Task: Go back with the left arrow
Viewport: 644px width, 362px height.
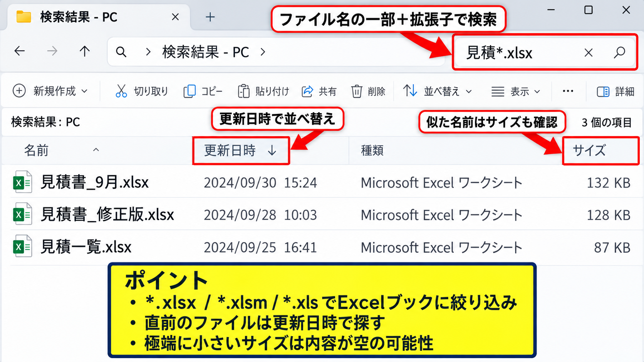Action: pyautogui.click(x=20, y=51)
